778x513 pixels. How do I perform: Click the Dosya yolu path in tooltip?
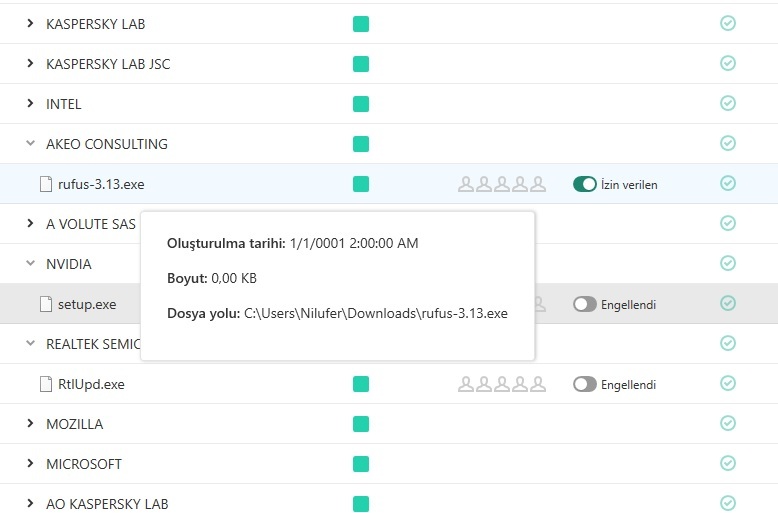pos(376,314)
